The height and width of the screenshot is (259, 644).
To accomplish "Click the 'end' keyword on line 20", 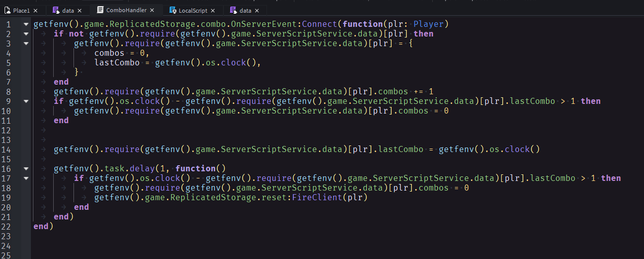I will pyautogui.click(x=82, y=207).
